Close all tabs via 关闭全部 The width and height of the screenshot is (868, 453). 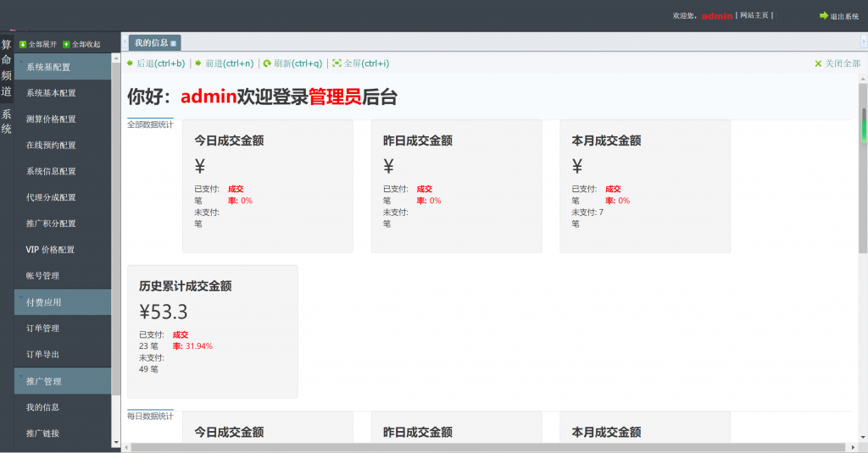pos(837,64)
